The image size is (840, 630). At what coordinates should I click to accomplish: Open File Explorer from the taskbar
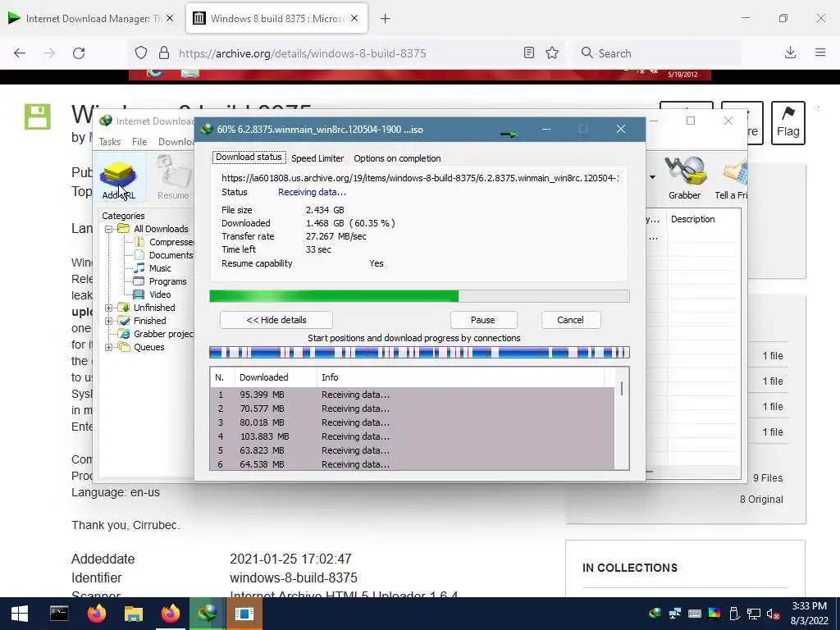coord(134,614)
